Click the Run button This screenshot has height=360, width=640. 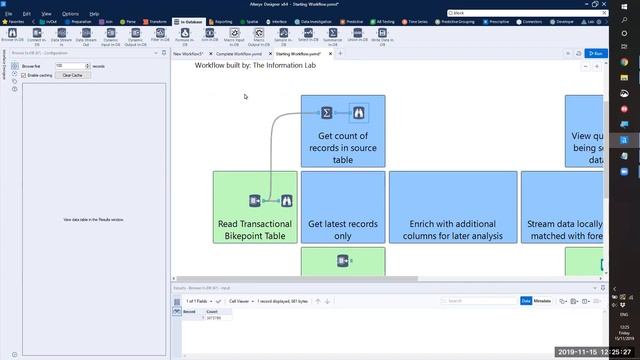click(596, 53)
